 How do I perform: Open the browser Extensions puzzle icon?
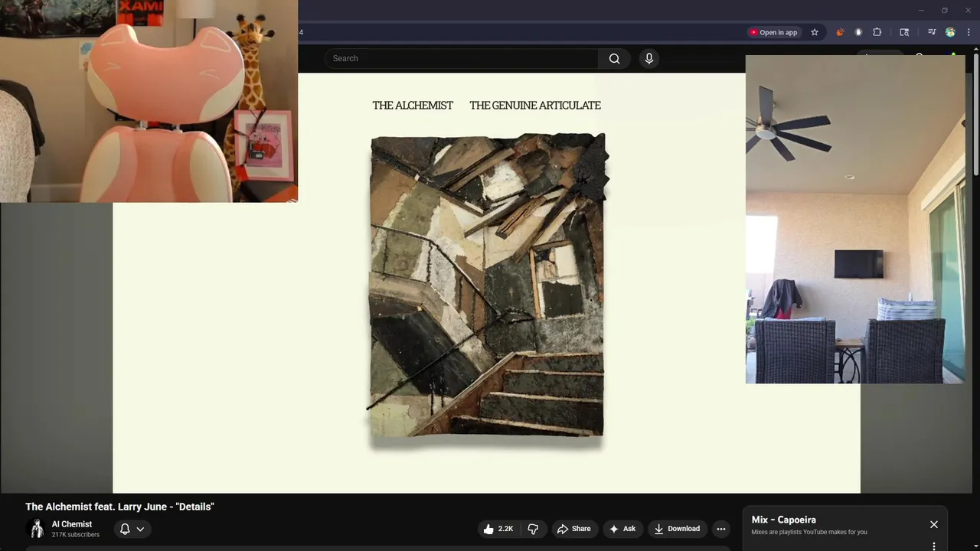[x=877, y=32]
